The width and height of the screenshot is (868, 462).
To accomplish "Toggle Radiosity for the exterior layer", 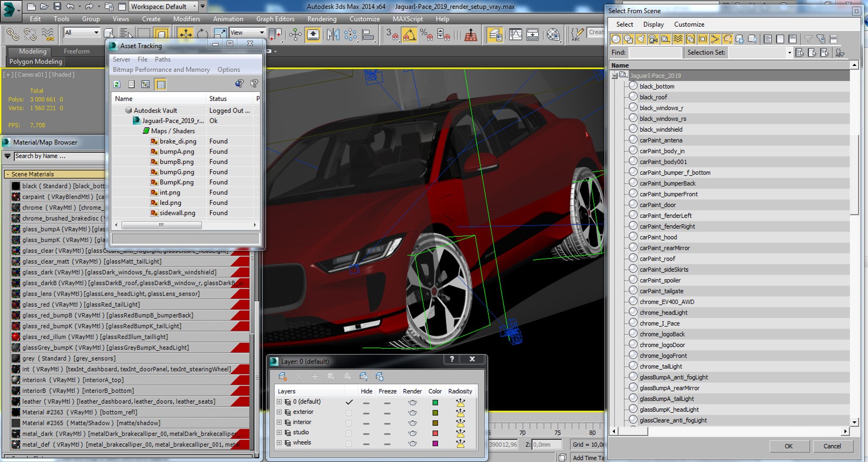I will pos(460,412).
